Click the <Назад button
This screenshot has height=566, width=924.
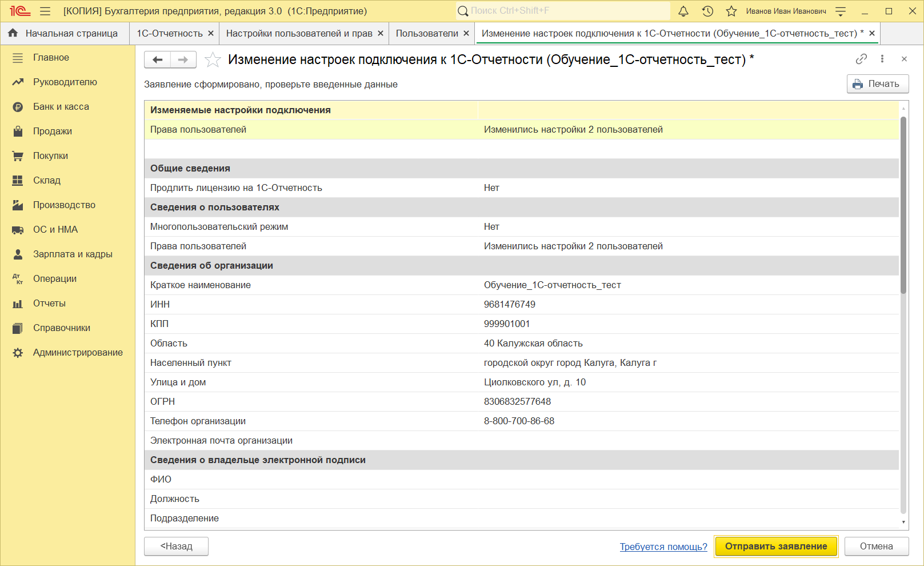(176, 547)
